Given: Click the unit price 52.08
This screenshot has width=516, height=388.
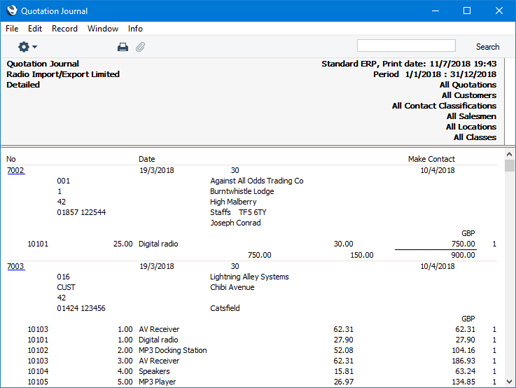Looking at the screenshot, I should tap(343, 350).
